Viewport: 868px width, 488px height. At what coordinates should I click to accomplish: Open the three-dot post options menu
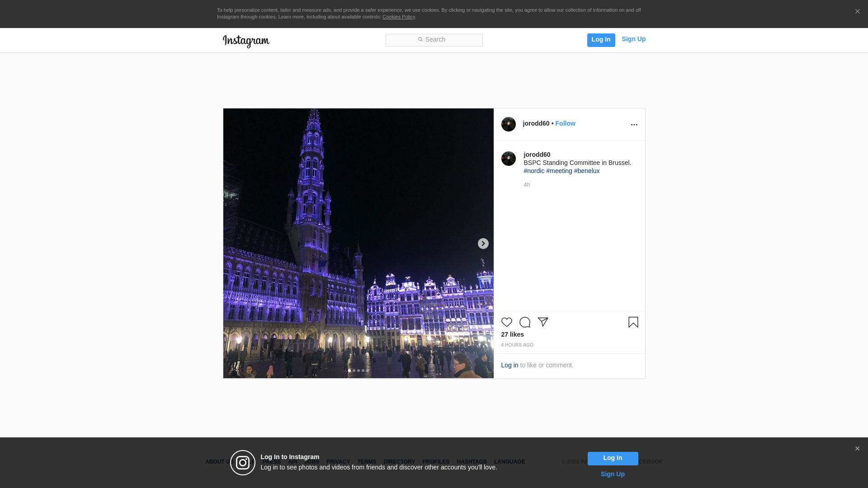click(634, 125)
